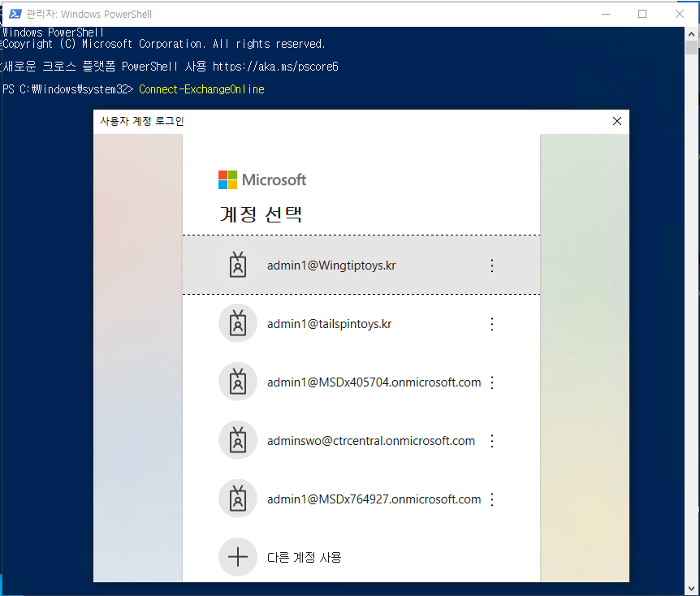Click badge icon beside admin1@Wingtiptoys.kr
The image size is (700, 596).
[x=237, y=265]
